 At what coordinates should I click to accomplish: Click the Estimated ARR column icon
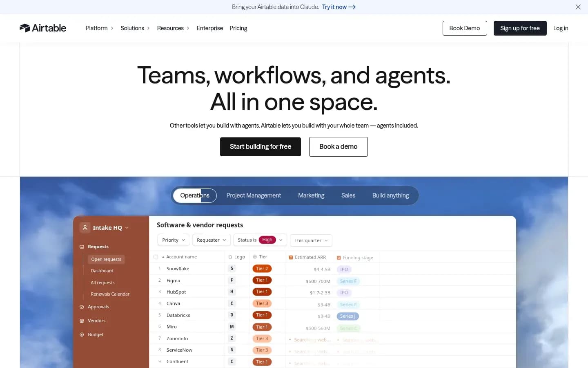(291, 257)
